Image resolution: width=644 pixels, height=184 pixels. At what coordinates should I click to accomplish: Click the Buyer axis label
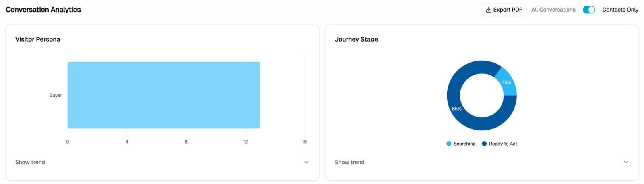pos(56,95)
